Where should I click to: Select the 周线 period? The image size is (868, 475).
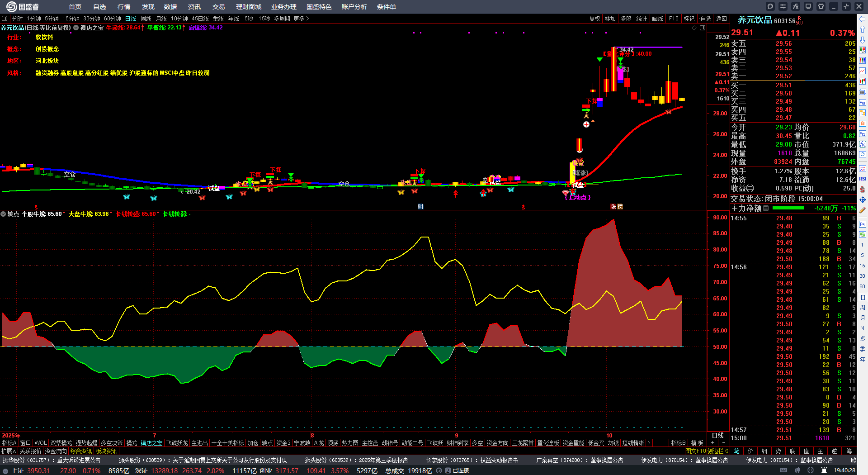pos(146,19)
